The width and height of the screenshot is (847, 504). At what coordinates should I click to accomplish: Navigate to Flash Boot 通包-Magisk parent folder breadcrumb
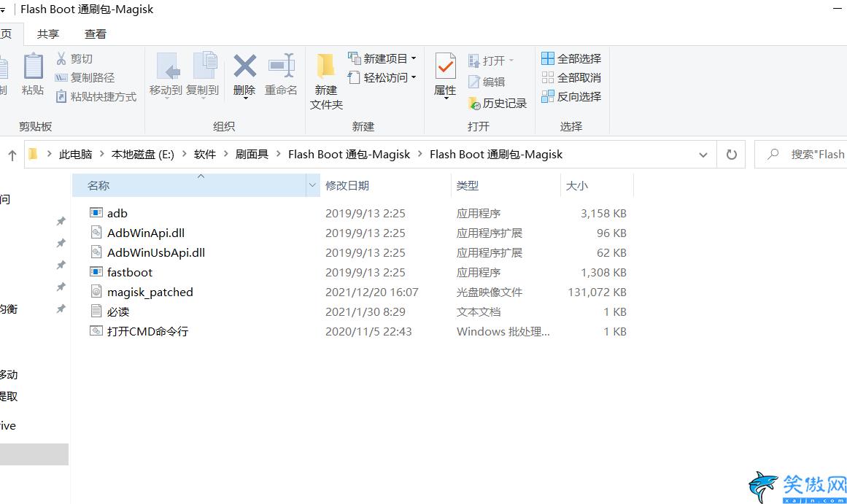pyautogui.click(x=349, y=155)
